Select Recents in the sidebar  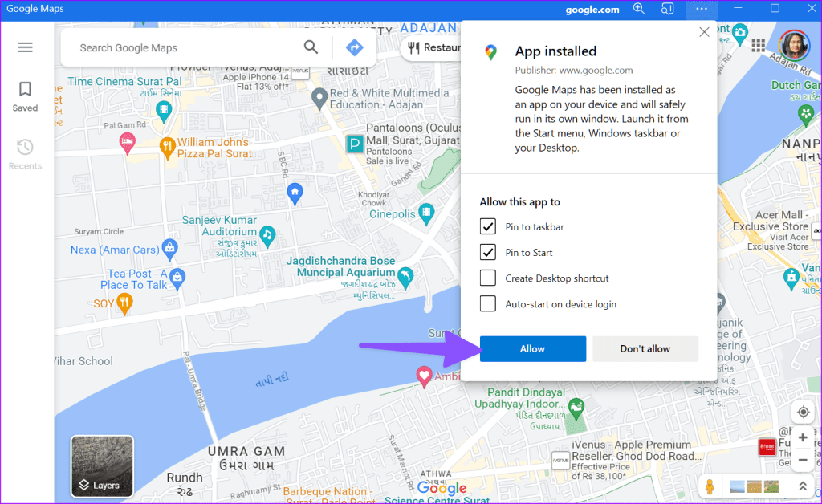pos(25,148)
